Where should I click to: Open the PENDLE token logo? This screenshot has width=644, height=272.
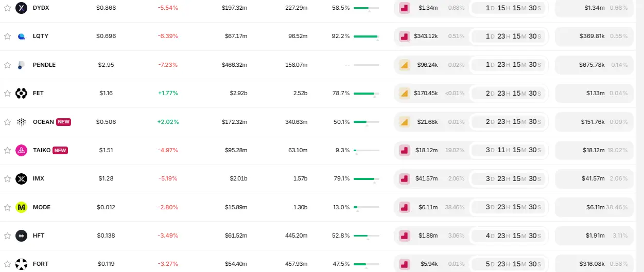tap(21, 65)
